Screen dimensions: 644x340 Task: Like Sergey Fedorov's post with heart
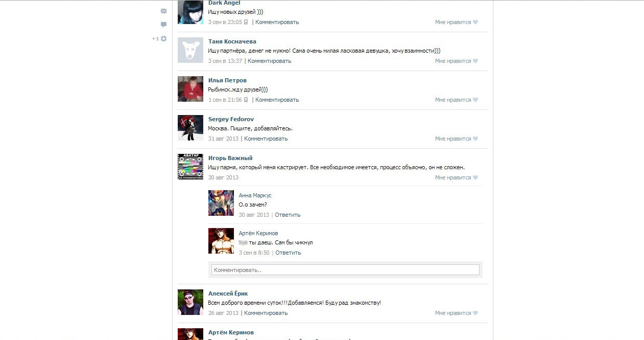(x=475, y=139)
